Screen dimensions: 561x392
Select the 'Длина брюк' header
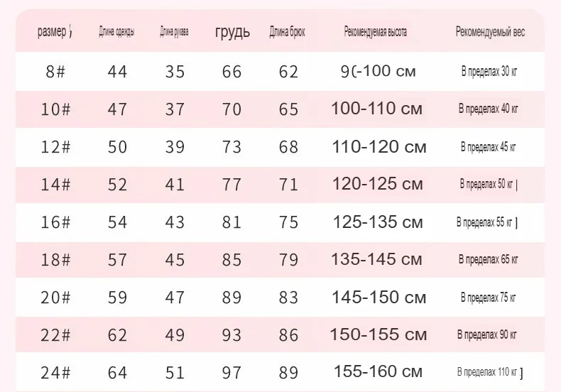tap(287, 32)
